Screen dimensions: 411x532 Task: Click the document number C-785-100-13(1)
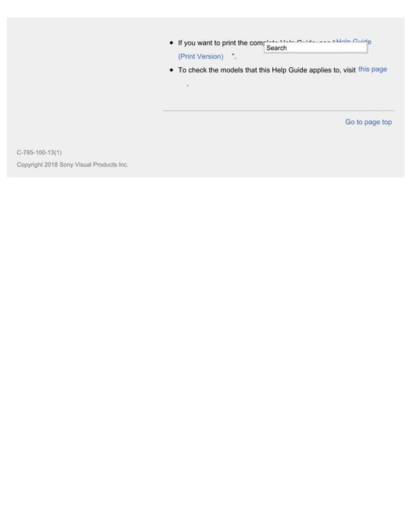pyautogui.click(x=39, y=153)
